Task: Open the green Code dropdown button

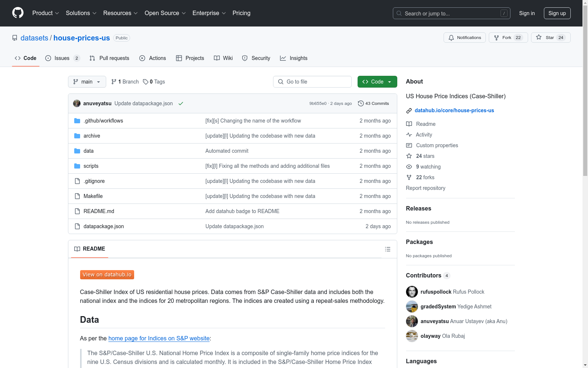Action: pos(377,82)
